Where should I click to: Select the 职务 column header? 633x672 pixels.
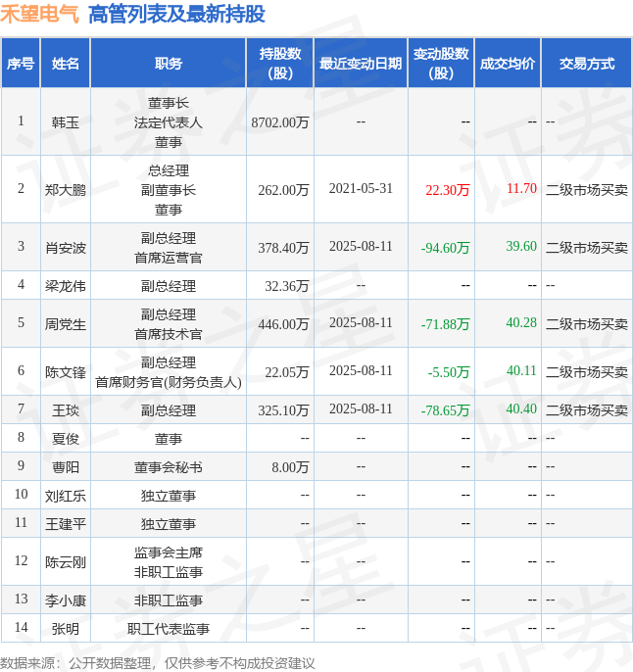(168, 64)
